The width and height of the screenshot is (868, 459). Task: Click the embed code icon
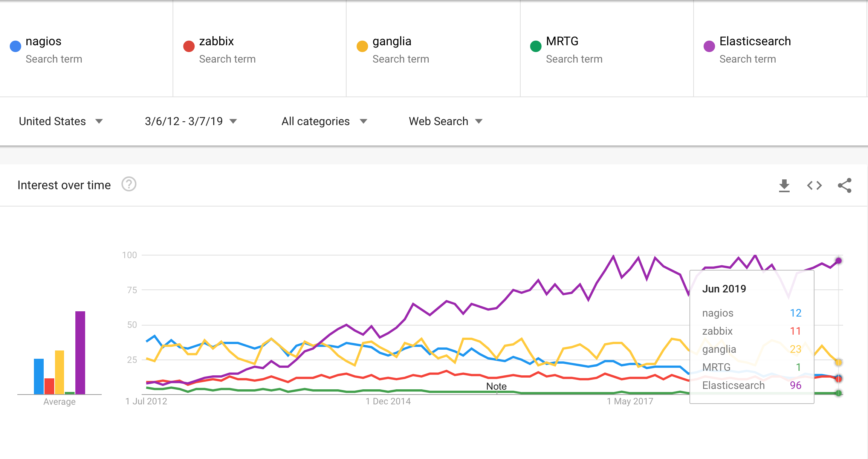814,185
